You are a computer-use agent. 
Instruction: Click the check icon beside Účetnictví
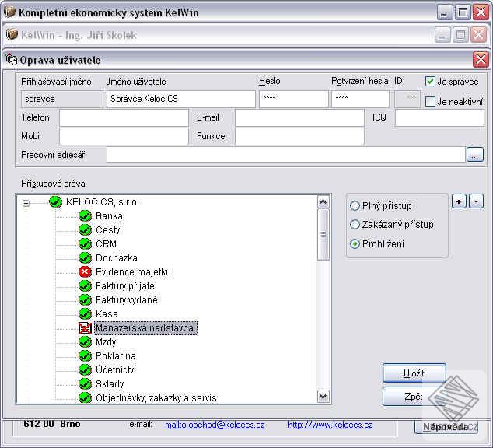click(x=85, y=369)
